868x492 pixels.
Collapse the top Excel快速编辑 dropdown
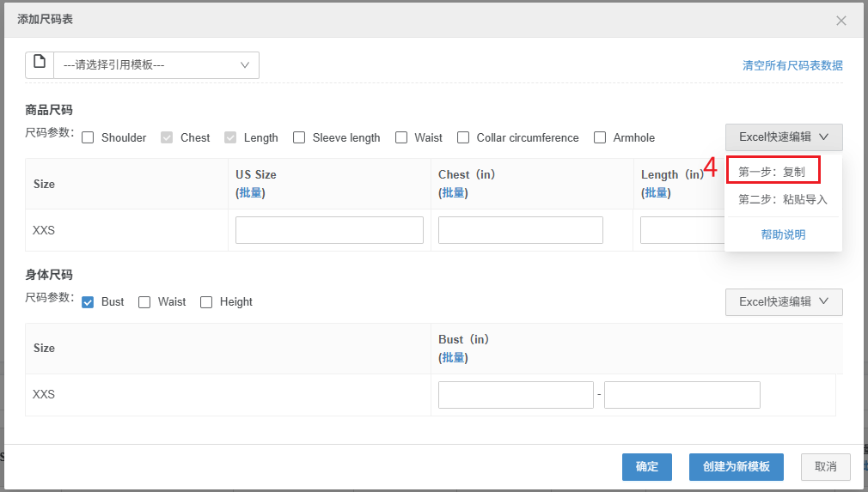pos(784,137)
